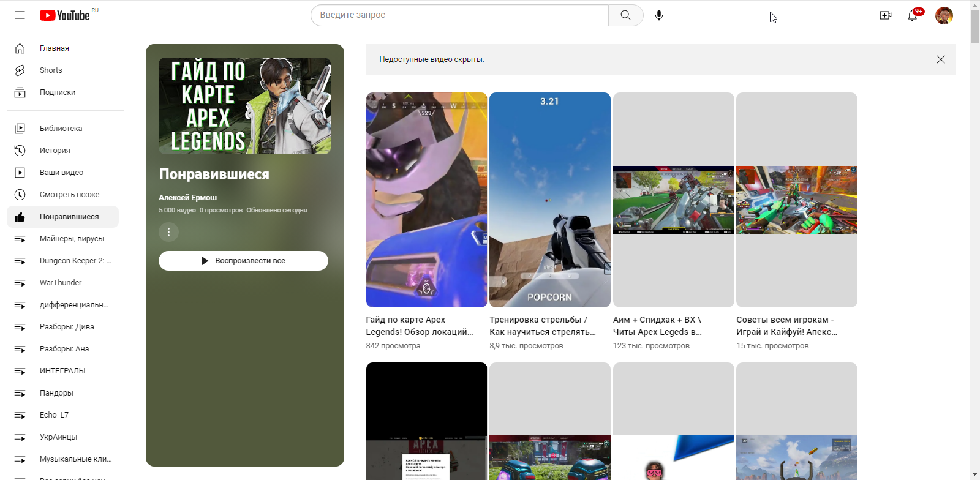Open the Советы всем игрокам thumbnail

[x=797, y=200]
